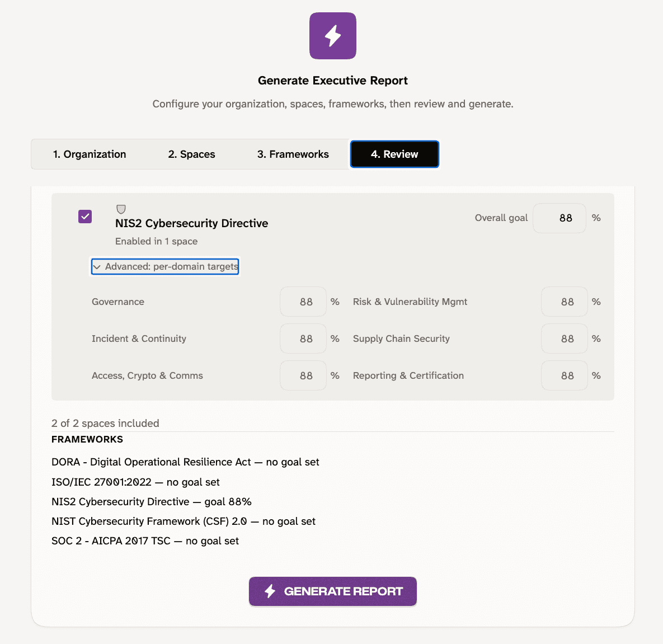Edit the Governance target field
The width and height of the screenshot is (663, 644).
(x=303, y=302)
